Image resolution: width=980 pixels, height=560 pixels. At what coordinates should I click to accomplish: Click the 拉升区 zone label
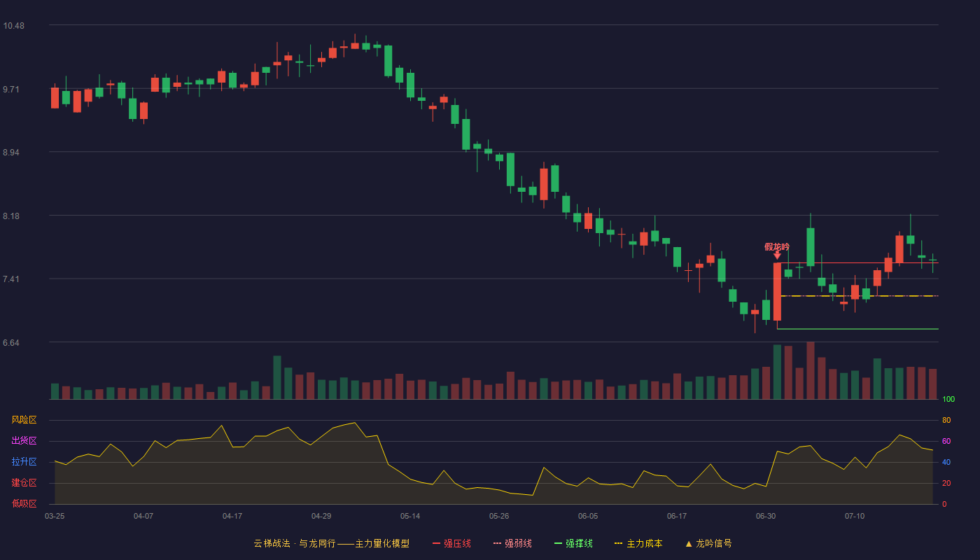click(x=24, y=462)
